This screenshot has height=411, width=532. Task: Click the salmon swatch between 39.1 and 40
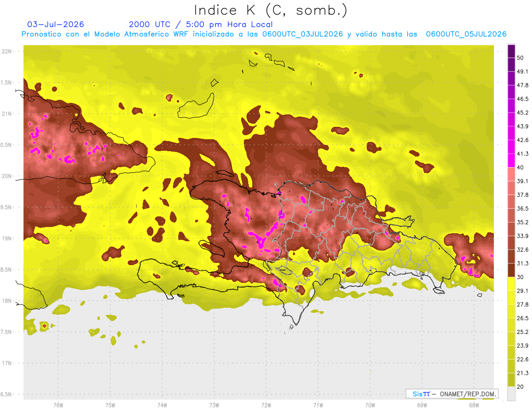coord(511,174)
